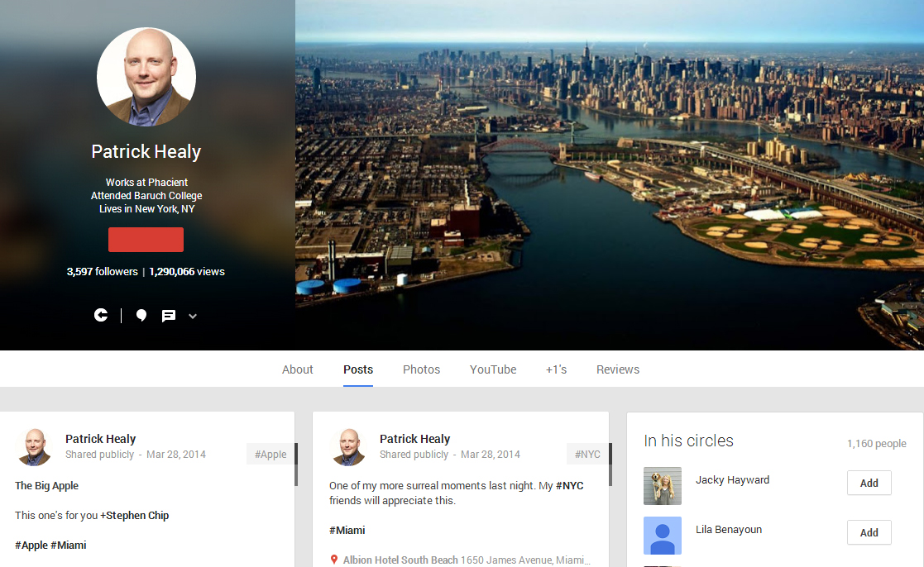
Task: Switch to the Photos tab
Action: click(421, 369)
